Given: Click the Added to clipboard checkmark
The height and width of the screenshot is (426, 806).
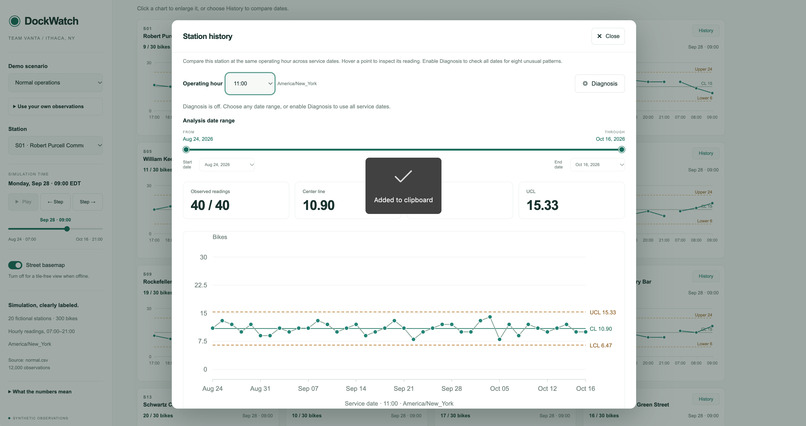Looking at the screenshot, I should pyautogui.click(x=403, y=177).
